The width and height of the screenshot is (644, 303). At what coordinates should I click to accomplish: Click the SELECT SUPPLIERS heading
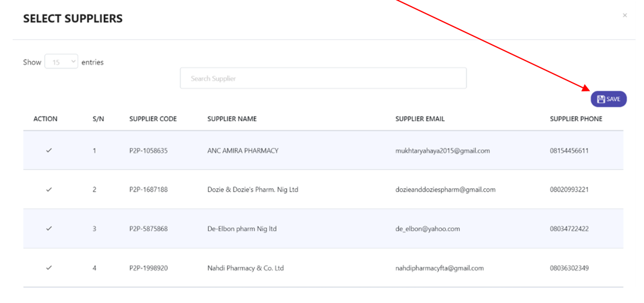(x=73, y=19)
